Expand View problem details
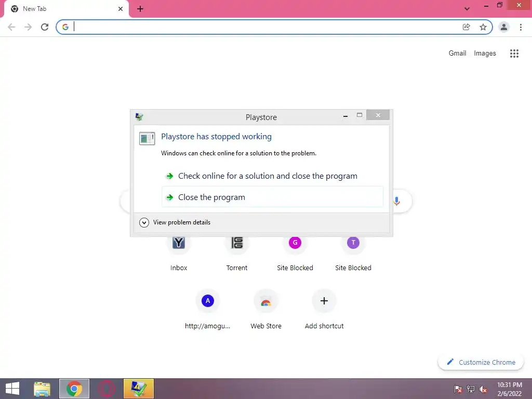 pyautogui.click(x=175, y=222)
